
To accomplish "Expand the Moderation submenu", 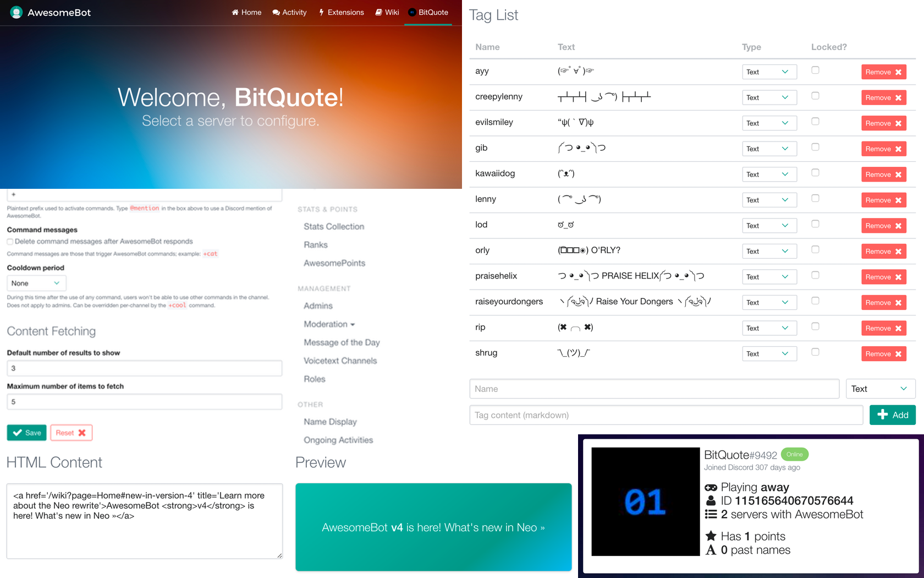I will click(x=329, y=324).
